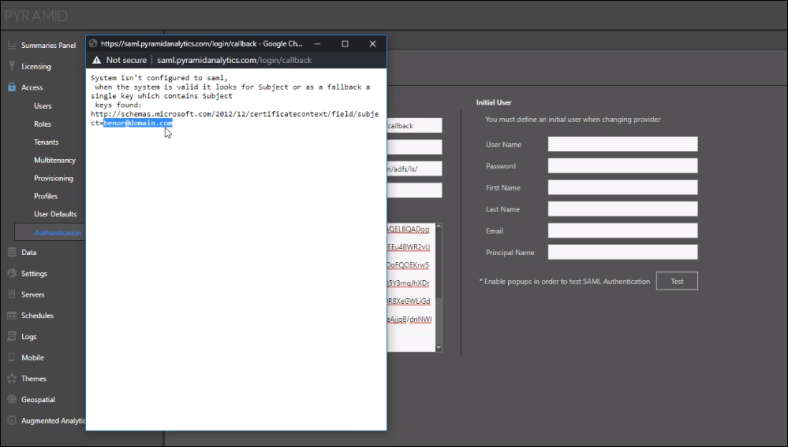Click the First Name input field
Viewport: 788px width, 447px height.
click(x=623, y=188)
